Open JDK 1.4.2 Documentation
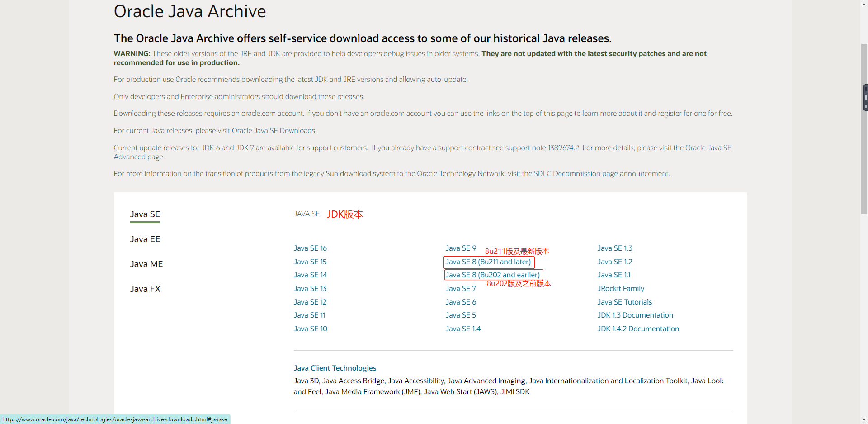 638,329
